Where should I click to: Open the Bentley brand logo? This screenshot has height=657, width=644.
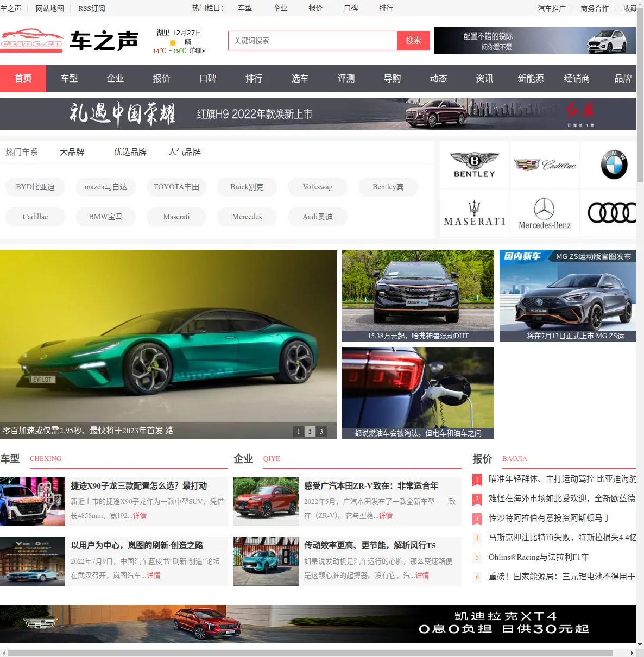click(475, 165)
